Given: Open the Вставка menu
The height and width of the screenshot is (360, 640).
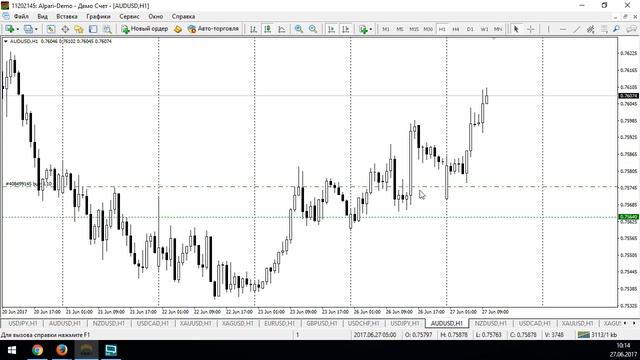Looking at the screenshot, I should tap(67, 16).
